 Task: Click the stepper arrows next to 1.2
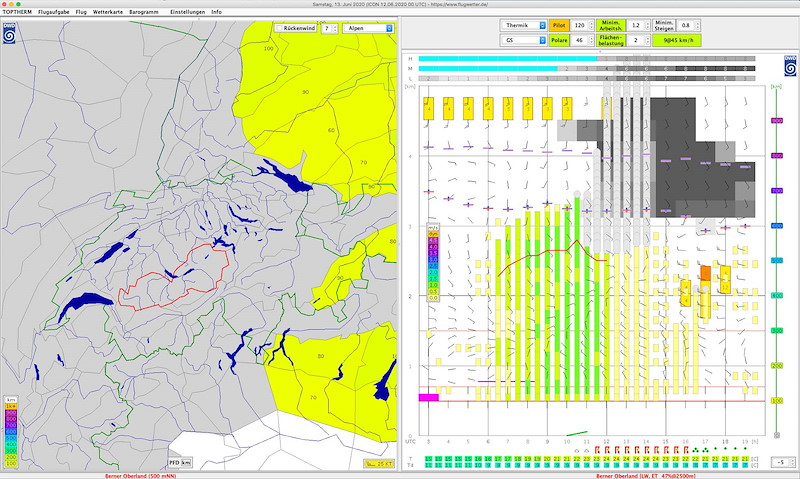click(x=647, y=25)
